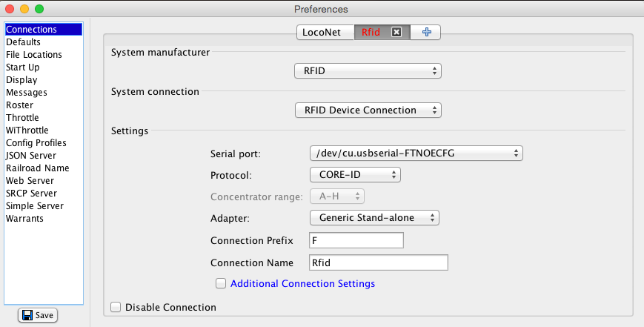The height and width of the screenshot is (327, 644).
Task: Click the Save button with disk icon
Action: (x=37, y=315)
